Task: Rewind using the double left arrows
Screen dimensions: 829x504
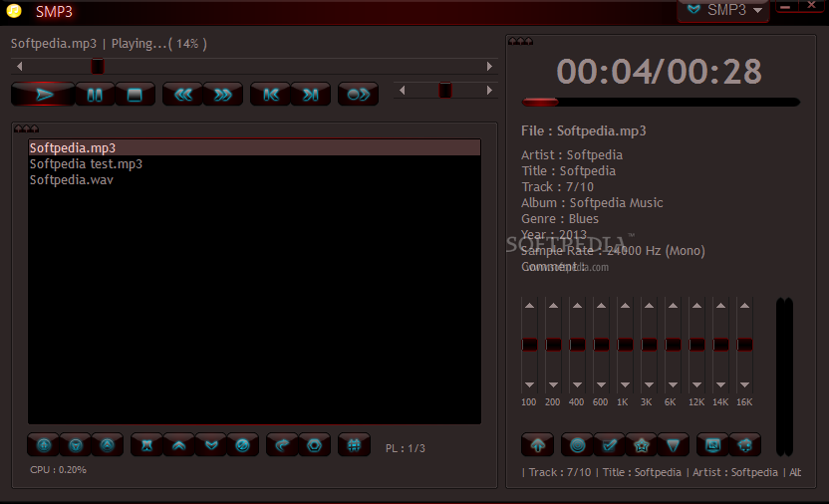Action: click(183, 95)
